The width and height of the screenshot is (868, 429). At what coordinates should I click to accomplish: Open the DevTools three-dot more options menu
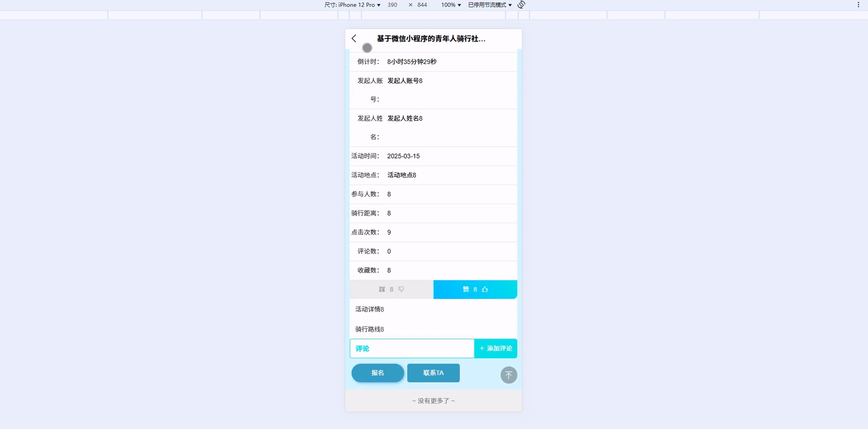point(858,5)
